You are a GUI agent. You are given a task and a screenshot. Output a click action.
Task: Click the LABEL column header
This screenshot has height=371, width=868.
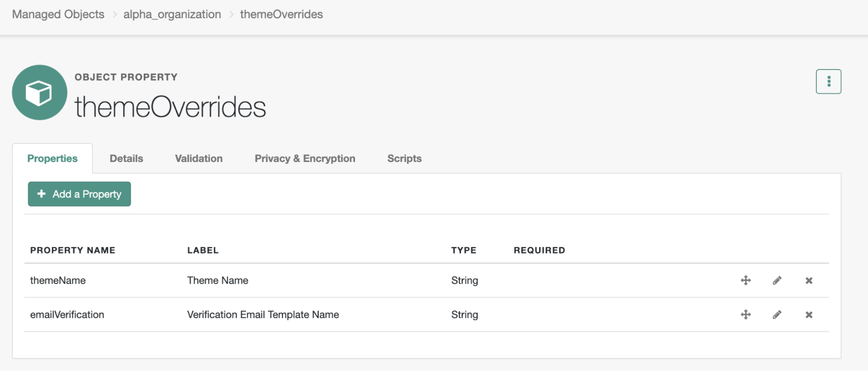[x=203, y=250]
